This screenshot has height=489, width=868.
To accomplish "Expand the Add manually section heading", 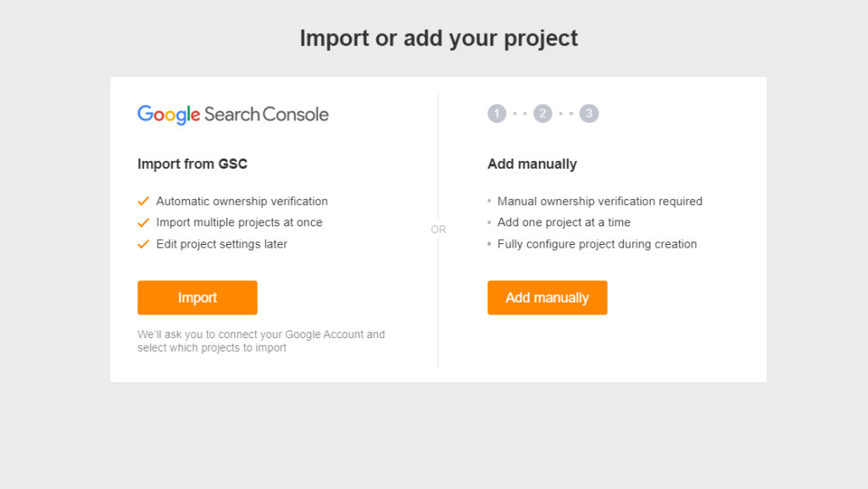I will (x=531, y=164).
